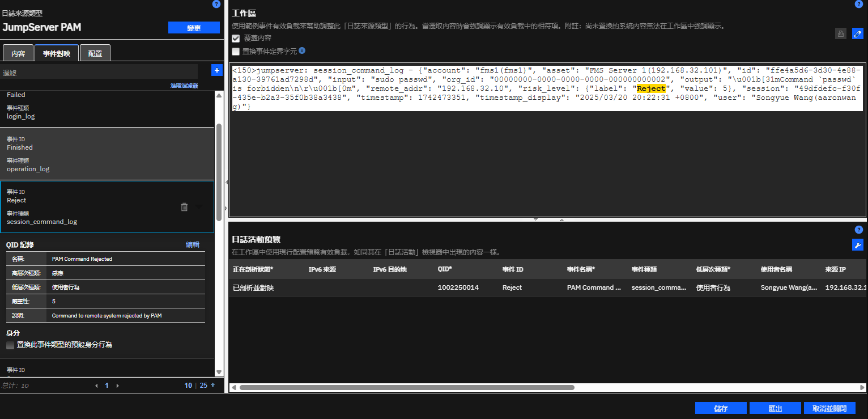Open help icon for the 工作區 workspace section
The height and width of the screenshot is (419, 868).
pyautogui.click(x=858, y=4)
